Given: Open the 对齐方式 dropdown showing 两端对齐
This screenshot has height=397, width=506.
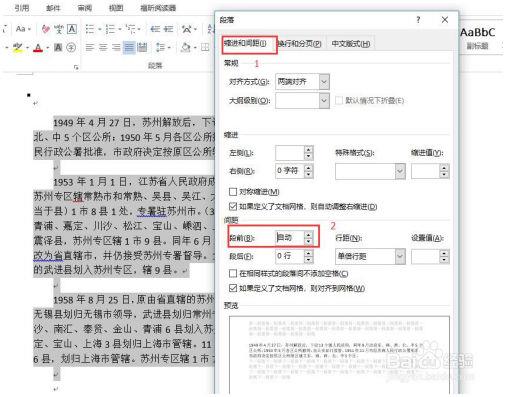Looking at the screenshot, I should pos(302,82).
